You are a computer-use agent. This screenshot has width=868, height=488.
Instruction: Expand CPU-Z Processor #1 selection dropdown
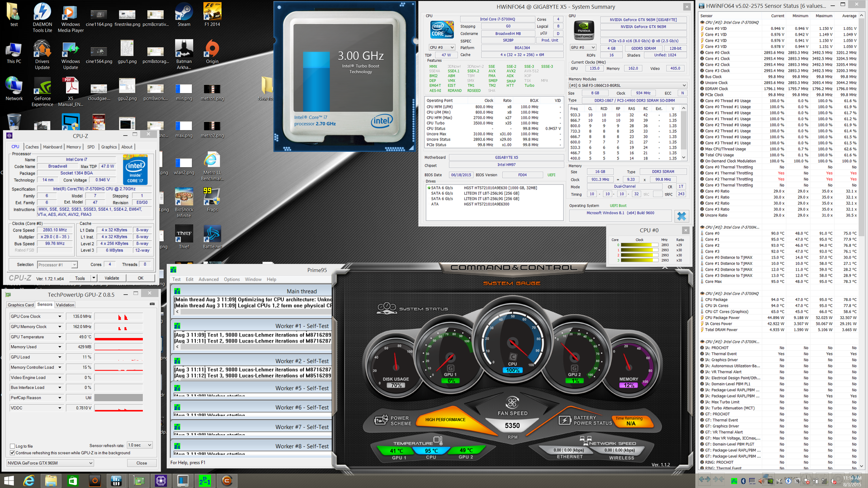tap(74, 265)
